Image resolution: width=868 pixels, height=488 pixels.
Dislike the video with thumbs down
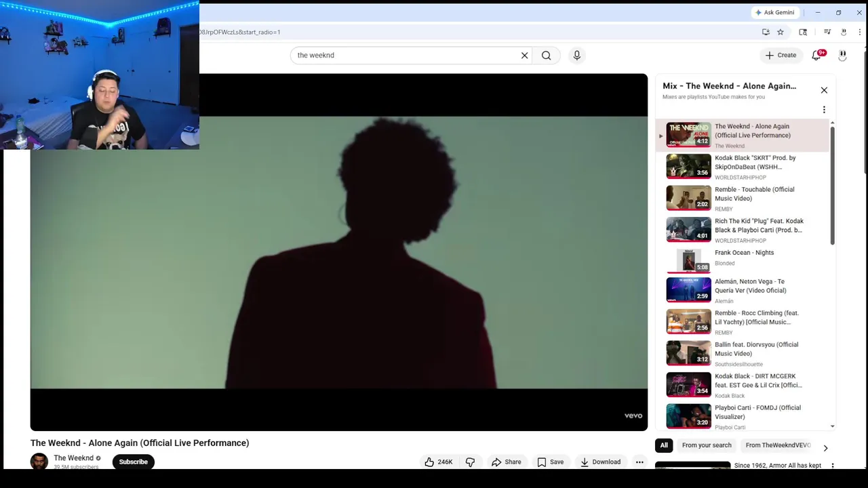470,462
